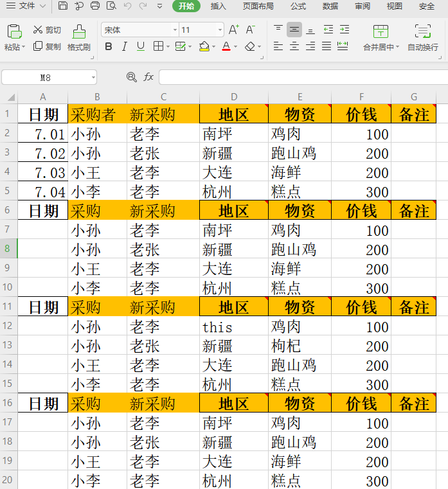Undo the last action

pyautogui.click(x=127, y=6)
